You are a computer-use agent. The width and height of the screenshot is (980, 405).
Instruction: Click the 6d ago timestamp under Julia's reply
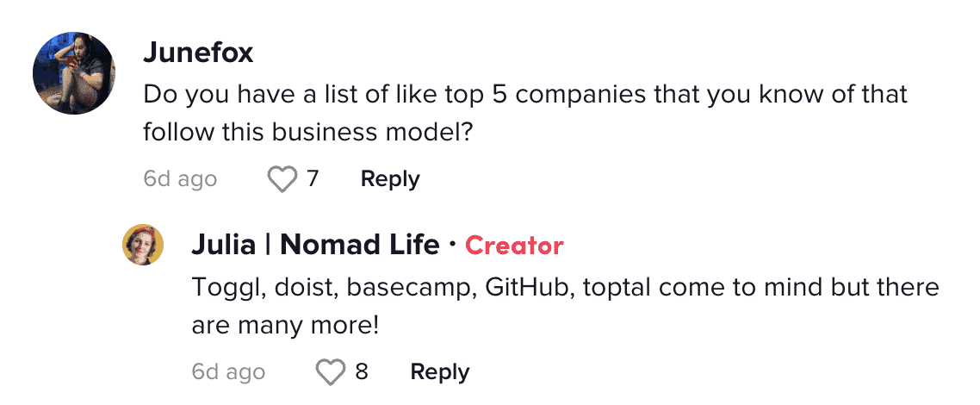pos(228,372)
